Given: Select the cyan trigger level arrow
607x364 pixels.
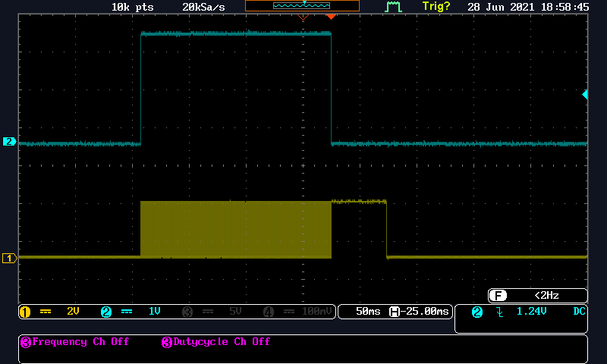Looking at the screenshot, I should tap(585, 94).
